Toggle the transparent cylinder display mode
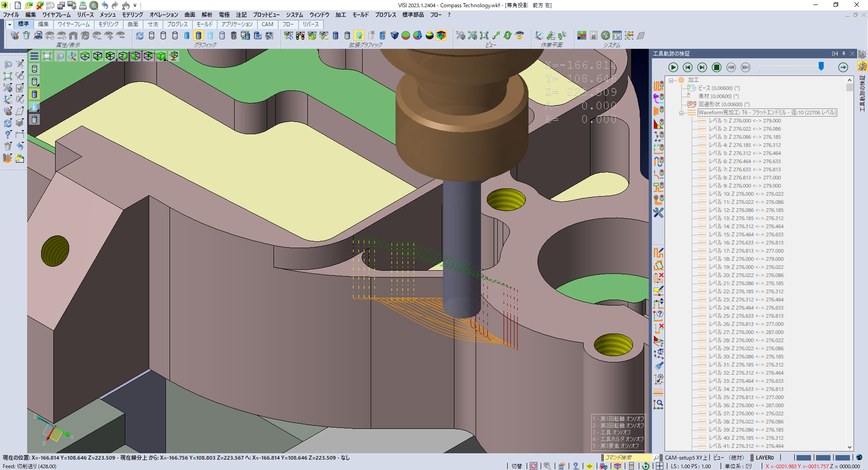Image resolution: width=868 pixels, height=470 pixels. click(210, 35)
